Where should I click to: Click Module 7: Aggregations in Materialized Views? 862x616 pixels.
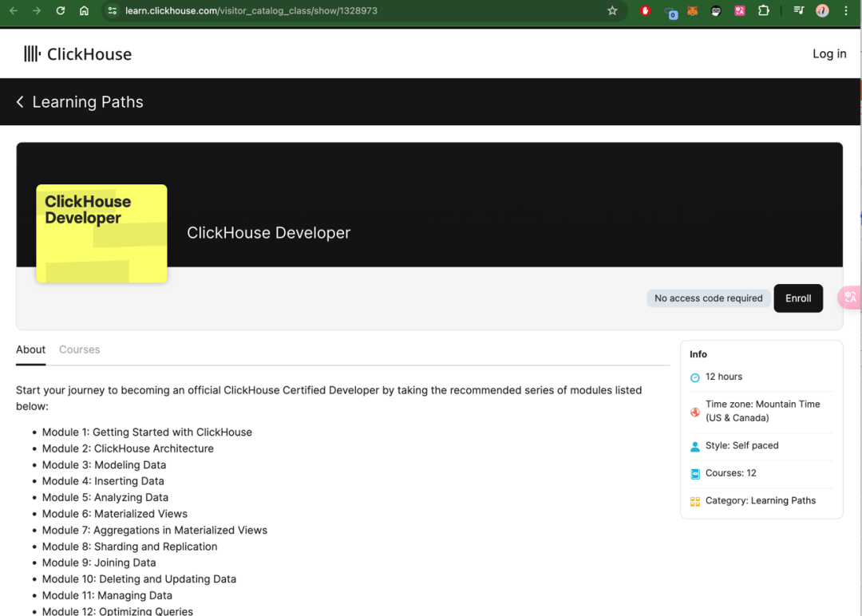click(x=155, y=531)
